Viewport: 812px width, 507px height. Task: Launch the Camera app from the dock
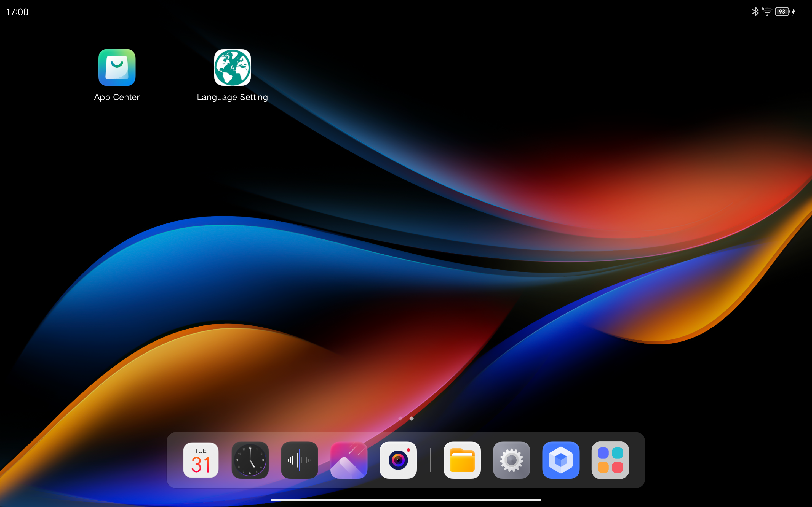click(398, 460)
